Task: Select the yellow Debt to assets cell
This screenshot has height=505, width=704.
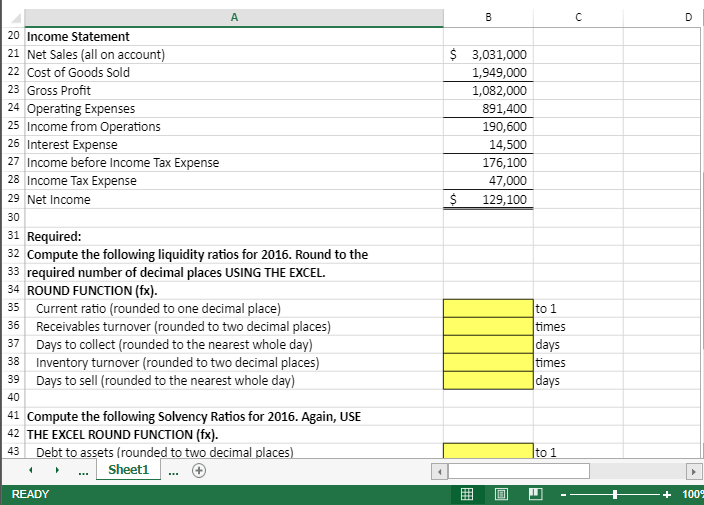Action: point(488,451)
